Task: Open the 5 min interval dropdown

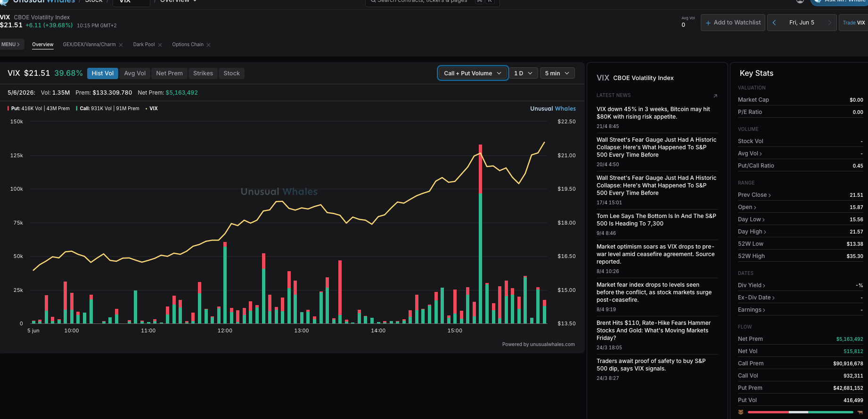Action: [x=557, y=73]
